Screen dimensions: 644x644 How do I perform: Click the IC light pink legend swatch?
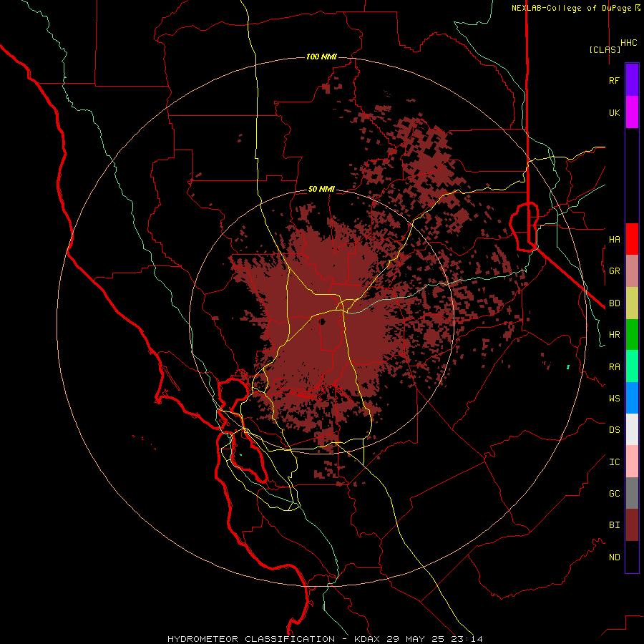pos(632,462)
